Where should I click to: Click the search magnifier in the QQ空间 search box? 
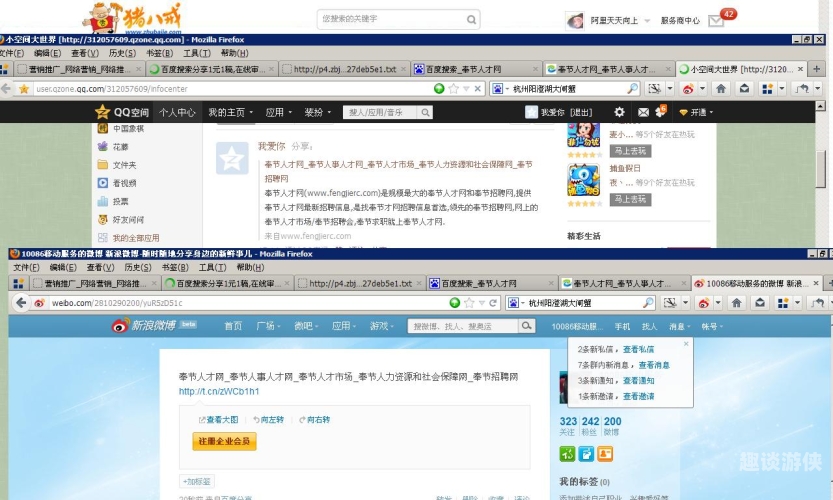click(x=425, y=113)
